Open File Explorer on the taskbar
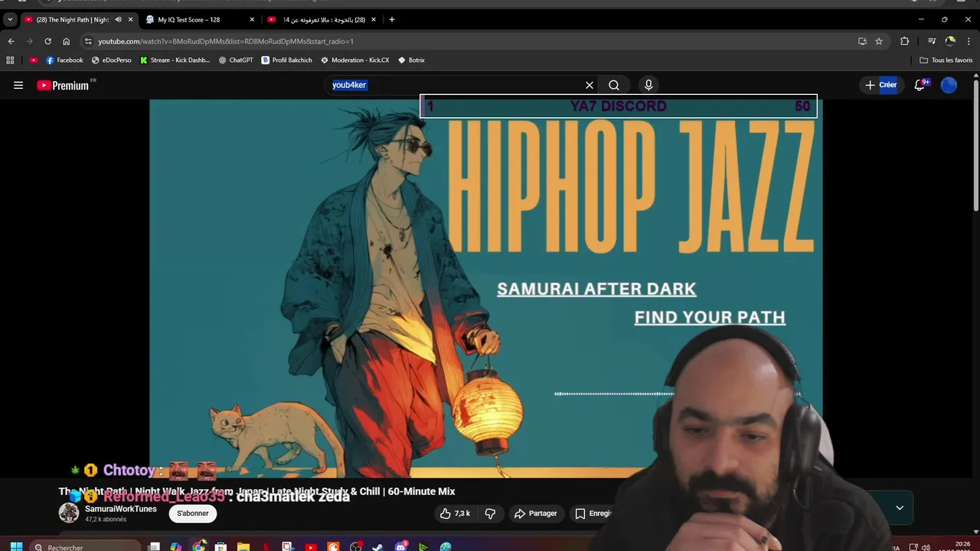The height and width of the screenshot is (551, 980). (x=243, y=546)
